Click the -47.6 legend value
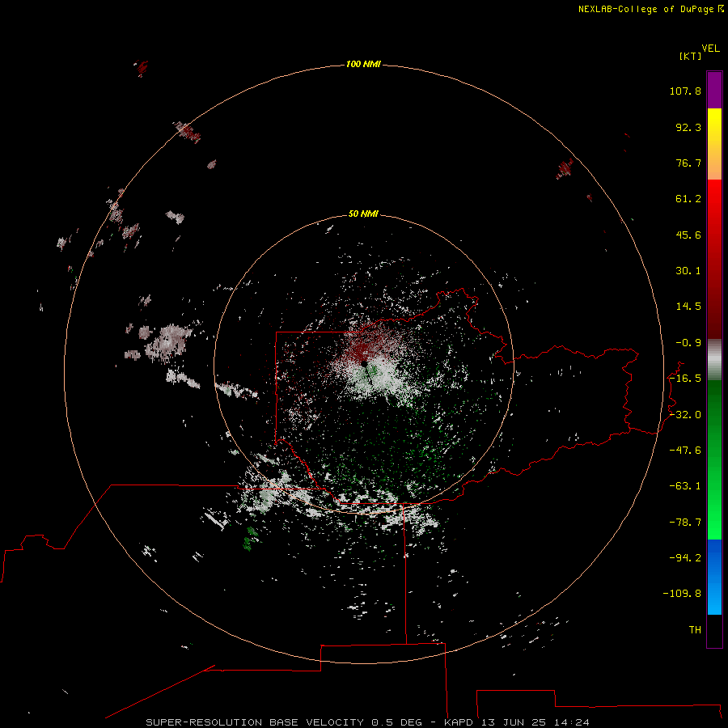Screen dimensions: 728x728 click(x=685, y=451)
